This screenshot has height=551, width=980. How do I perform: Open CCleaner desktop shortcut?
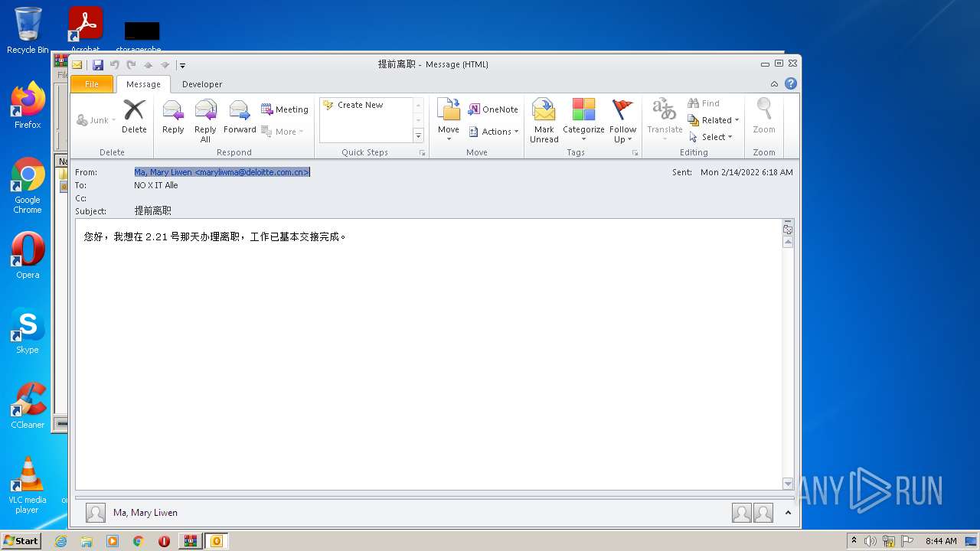coord(28,406)
